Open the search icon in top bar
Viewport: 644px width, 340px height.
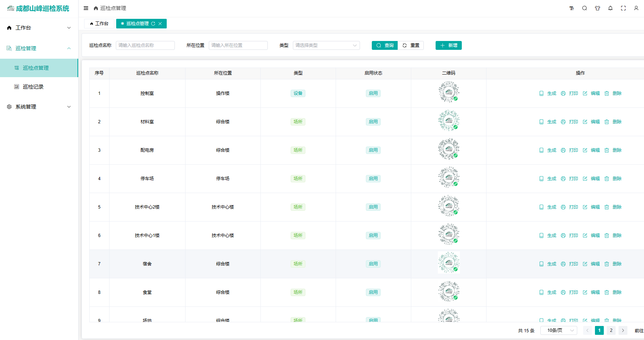click(584, 8)
